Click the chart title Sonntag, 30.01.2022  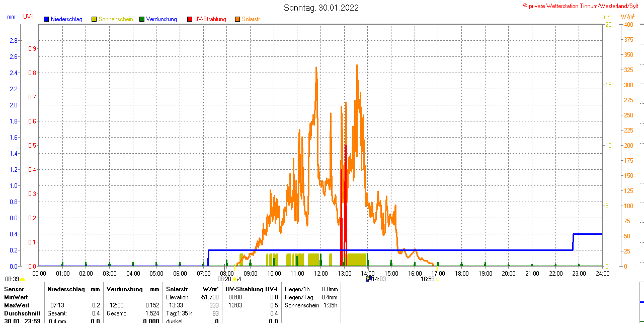[x=321, y=8]
